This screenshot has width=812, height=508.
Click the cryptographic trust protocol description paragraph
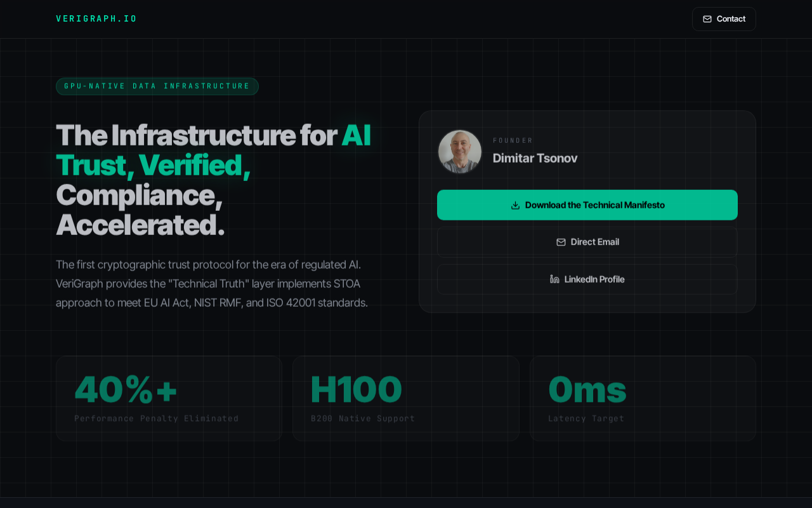click(211, 283)
